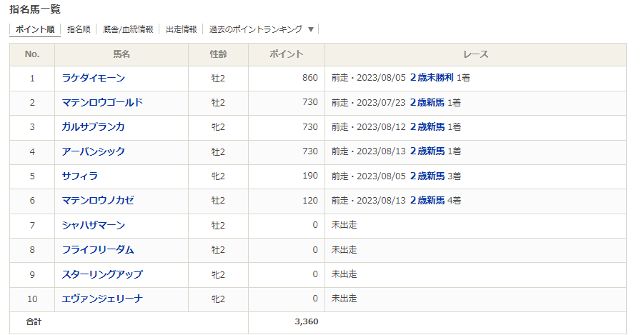Expand the 過去のポイントランキング dropdown arrow
The image size is (644, 335).
(x=310, y=29)
